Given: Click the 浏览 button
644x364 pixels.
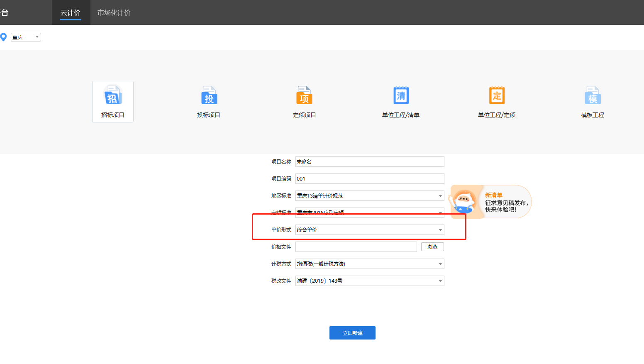Looking at the screenshot, I should [432, 247].
